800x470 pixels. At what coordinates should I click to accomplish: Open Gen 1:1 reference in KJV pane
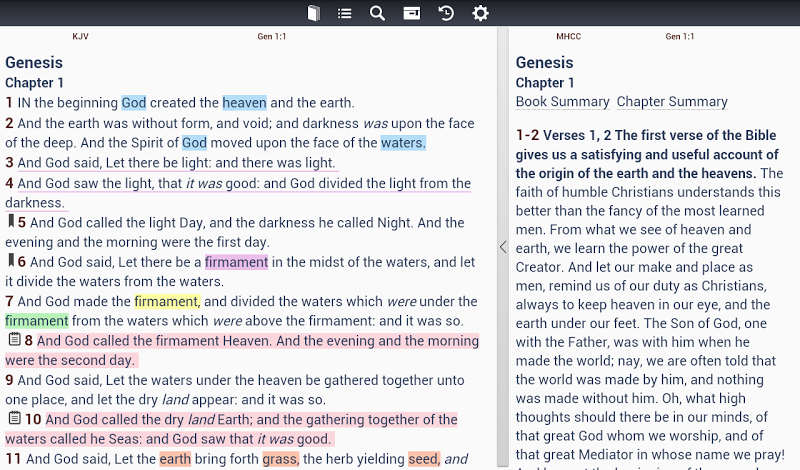point(271,36)
